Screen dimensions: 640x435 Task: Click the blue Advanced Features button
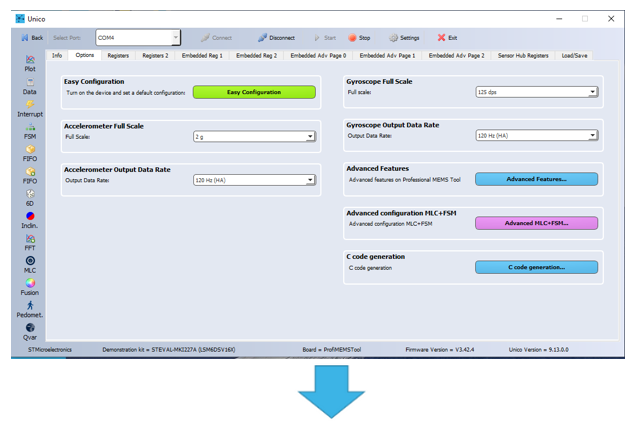[536, 179]
